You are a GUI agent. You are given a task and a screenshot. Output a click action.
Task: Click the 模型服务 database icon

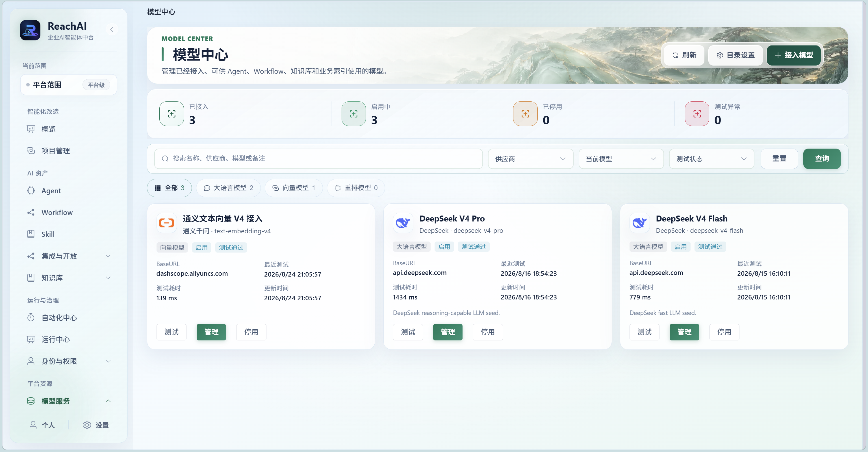[31, 401]
